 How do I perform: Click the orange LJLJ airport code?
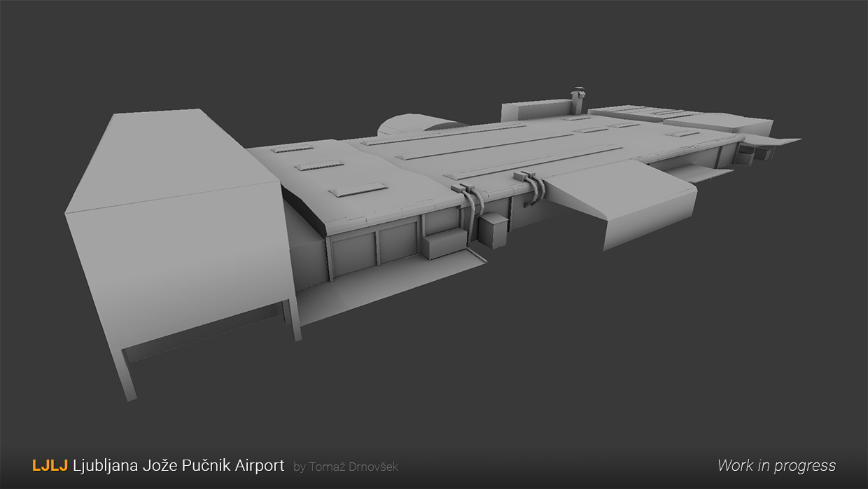coord(50,465)
